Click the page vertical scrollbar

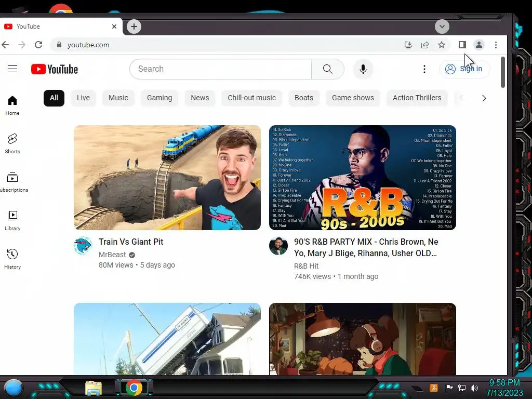503,72
